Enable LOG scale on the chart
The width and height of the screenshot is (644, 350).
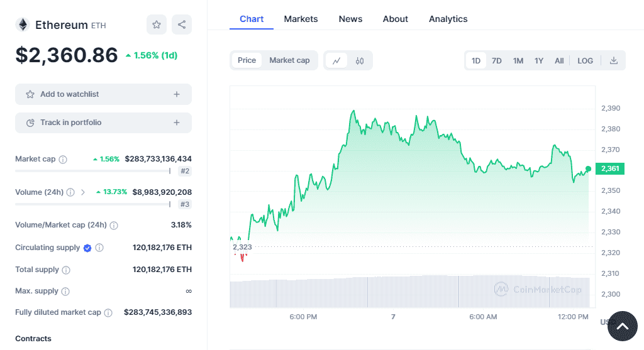tap(585, 60)
